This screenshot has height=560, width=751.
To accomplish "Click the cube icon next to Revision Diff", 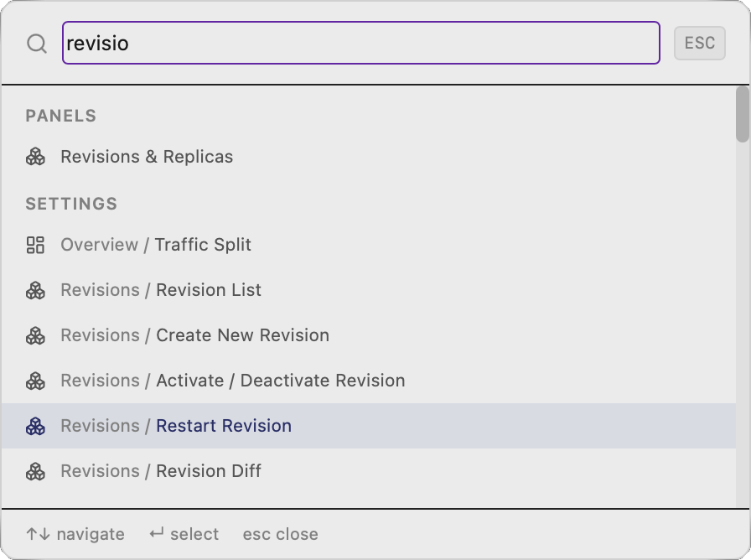I will pyautogui.click(x=35, y=471).
